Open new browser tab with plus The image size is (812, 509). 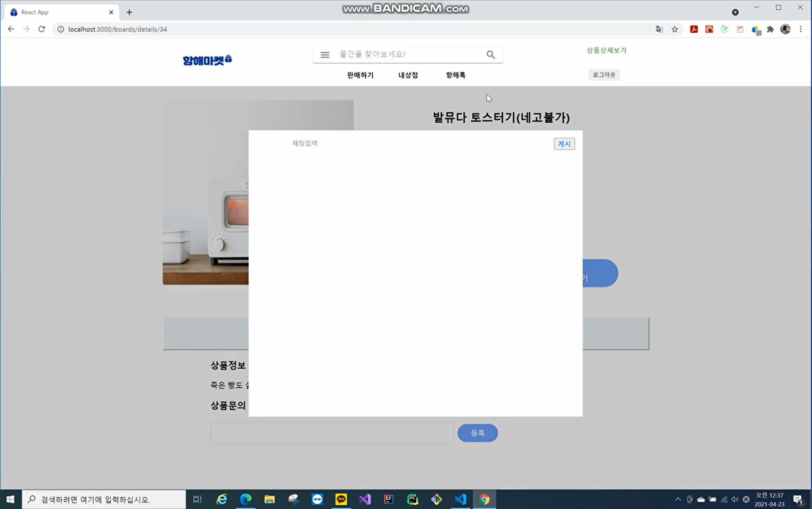pos(129,12)
